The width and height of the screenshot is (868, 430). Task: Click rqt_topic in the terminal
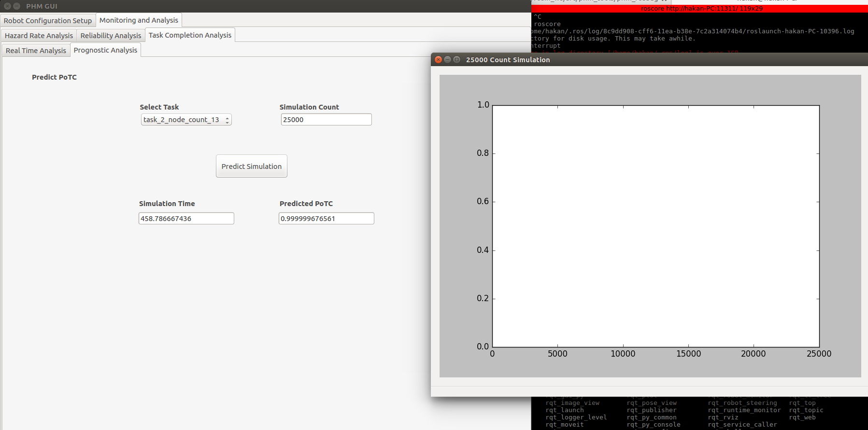pos(806,410)
